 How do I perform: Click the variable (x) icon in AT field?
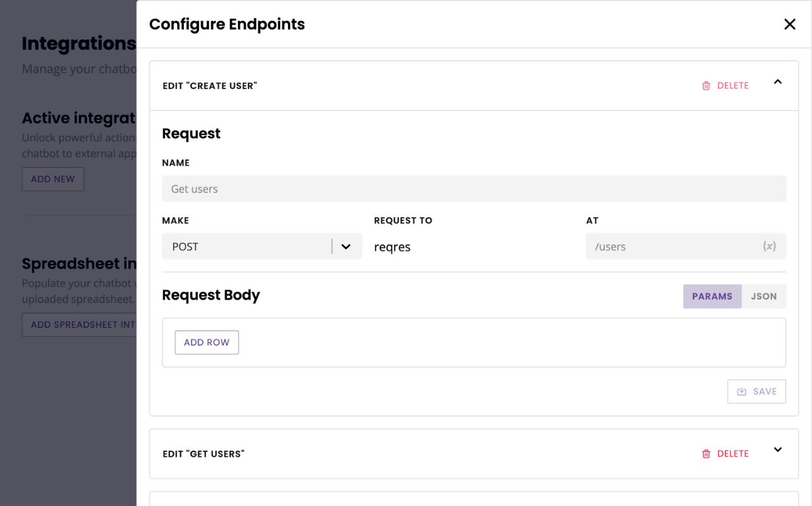(x=769, y=246)
